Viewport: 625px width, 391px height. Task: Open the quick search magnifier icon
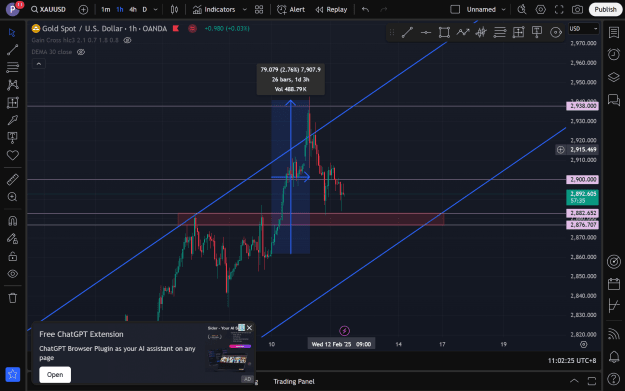tap(522, 10)
